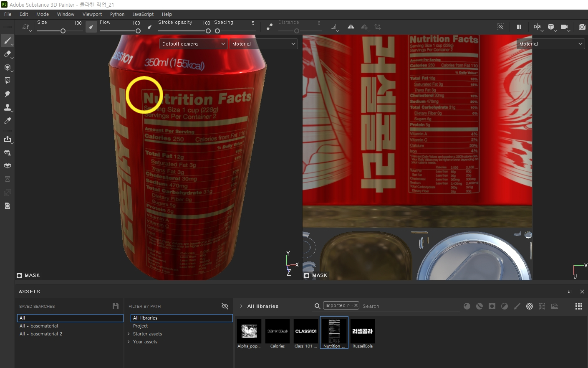Viewport: 588px width, 368px height.
Task: Click the assets Search input field
Action: 410,306
